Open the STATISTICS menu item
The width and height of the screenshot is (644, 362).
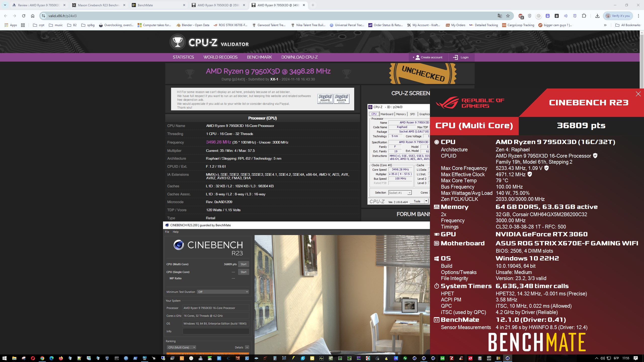click(x=183, y=57)
